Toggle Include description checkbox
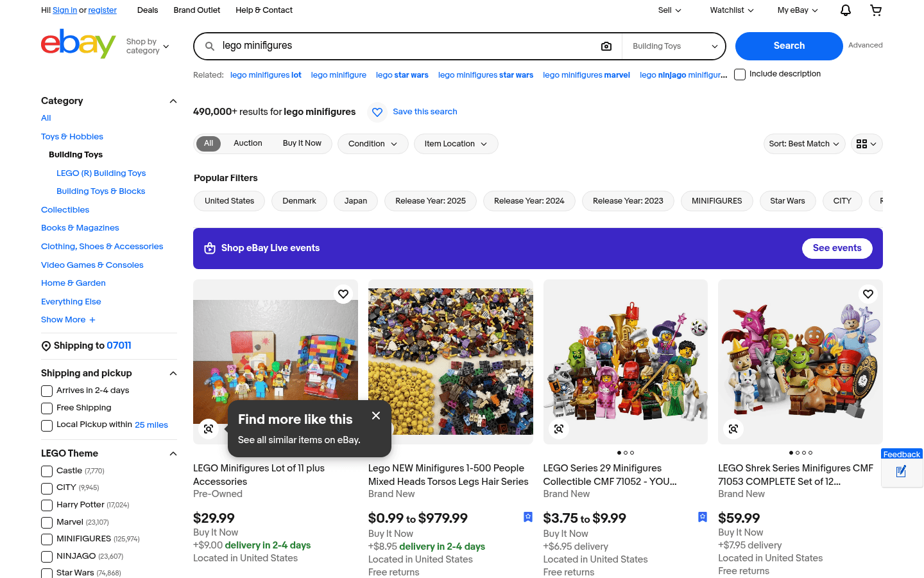Image resolution: width=924 pixels, height=578 pixels. click(x=740, y=74)
